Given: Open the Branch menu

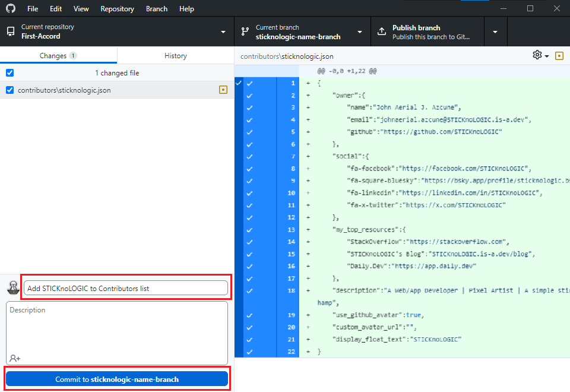Looking at the screenshot, I should coord(157,9).
